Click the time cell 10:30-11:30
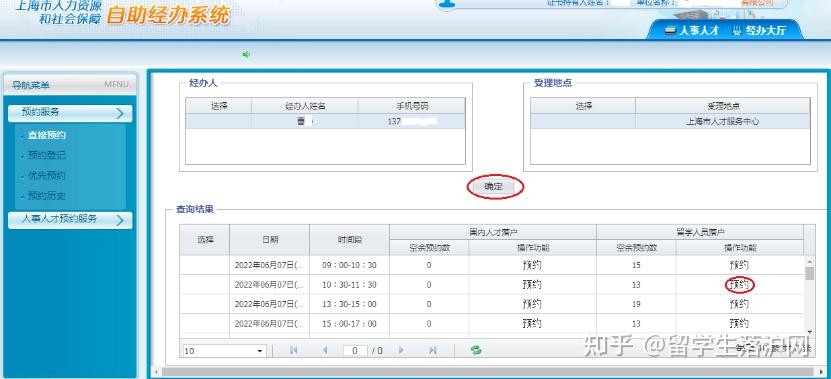The width and height of the screenshot is (831, 379). coord(350,285)
